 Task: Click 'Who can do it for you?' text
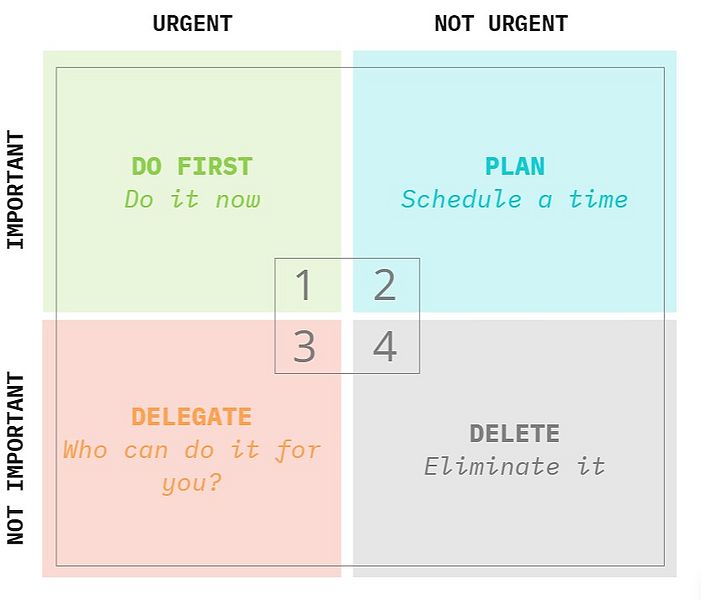(x=192, y=466)
